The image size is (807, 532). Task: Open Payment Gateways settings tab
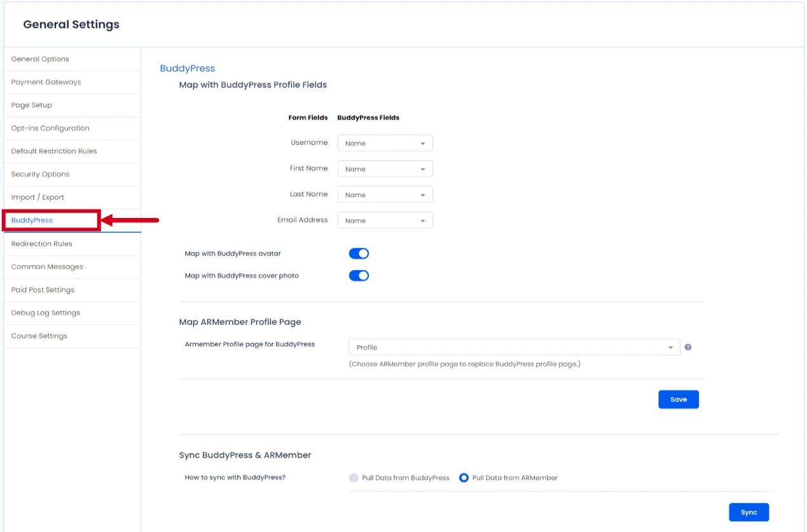tap(72, 82)
